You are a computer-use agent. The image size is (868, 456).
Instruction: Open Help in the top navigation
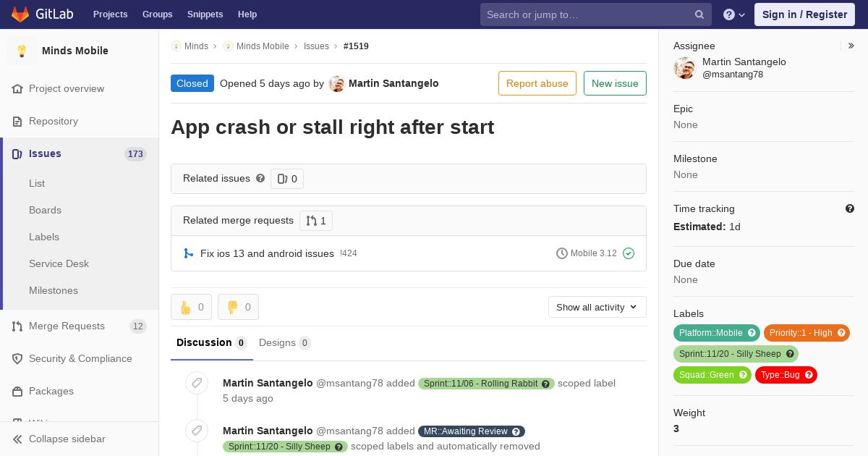tap(247, 14)
